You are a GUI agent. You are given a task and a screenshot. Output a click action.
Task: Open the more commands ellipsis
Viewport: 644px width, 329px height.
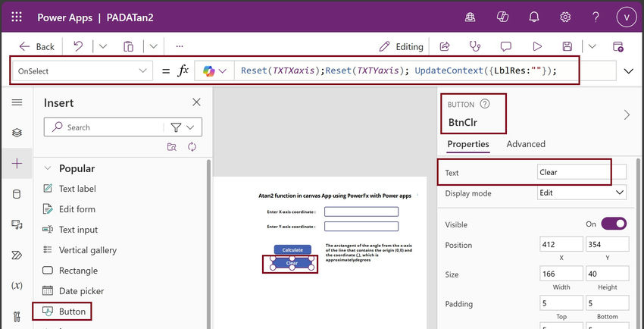pyautogui.click(x=180, y=46)
